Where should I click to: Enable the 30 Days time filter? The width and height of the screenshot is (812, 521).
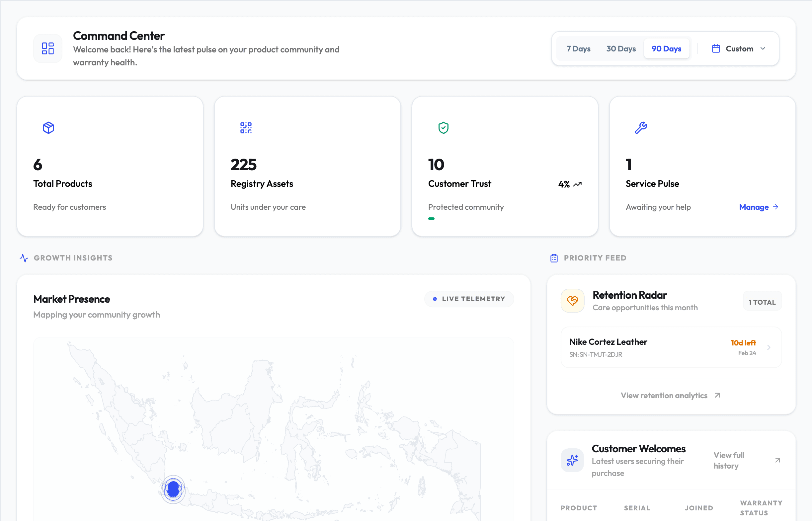(x=620, y=48)
